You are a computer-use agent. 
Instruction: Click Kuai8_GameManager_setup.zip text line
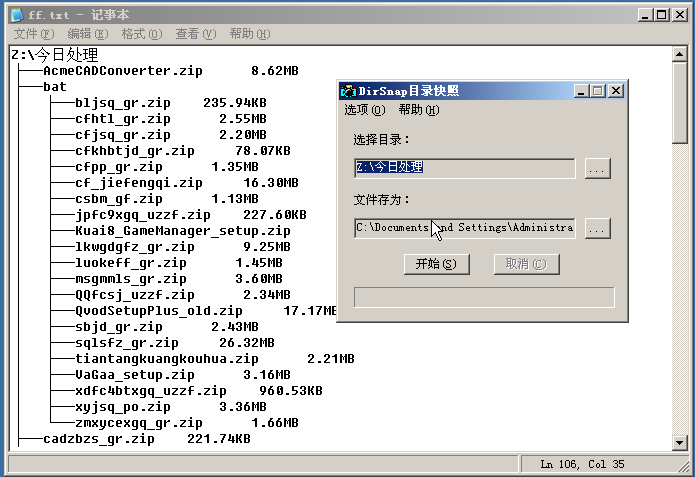pyautogui.click(x=183, y=231)
